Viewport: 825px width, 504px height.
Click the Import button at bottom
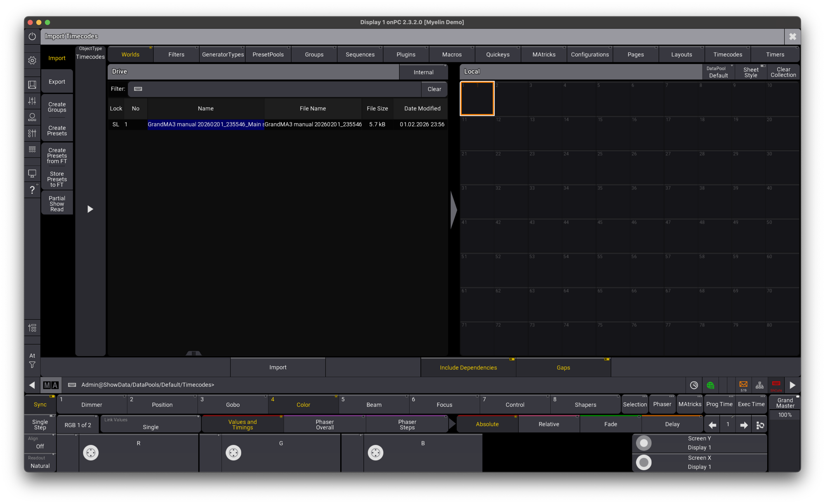[x=278, y=367]
